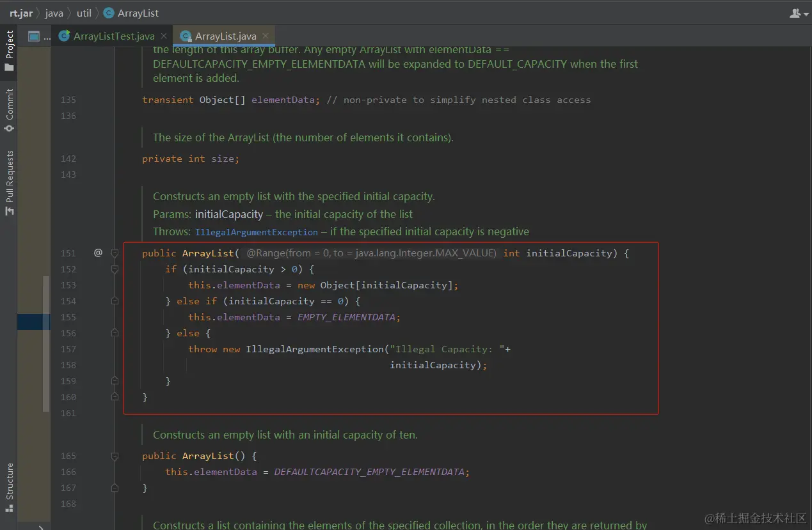This screenshot has width=812, height=530.
Task: Click 'Constructs an empty list with an initial capacity of ten'
Action: click(285, 435)
